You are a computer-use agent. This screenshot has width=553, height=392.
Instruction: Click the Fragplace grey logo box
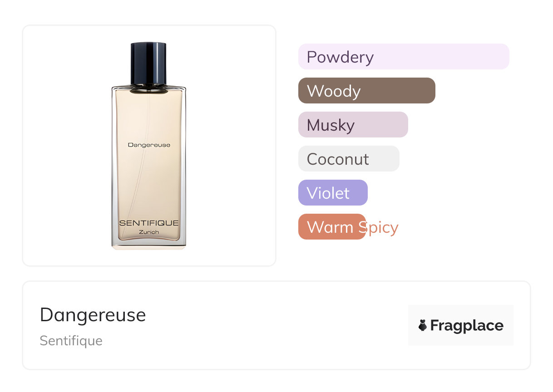pyautogui.click(x=461, y=325)
